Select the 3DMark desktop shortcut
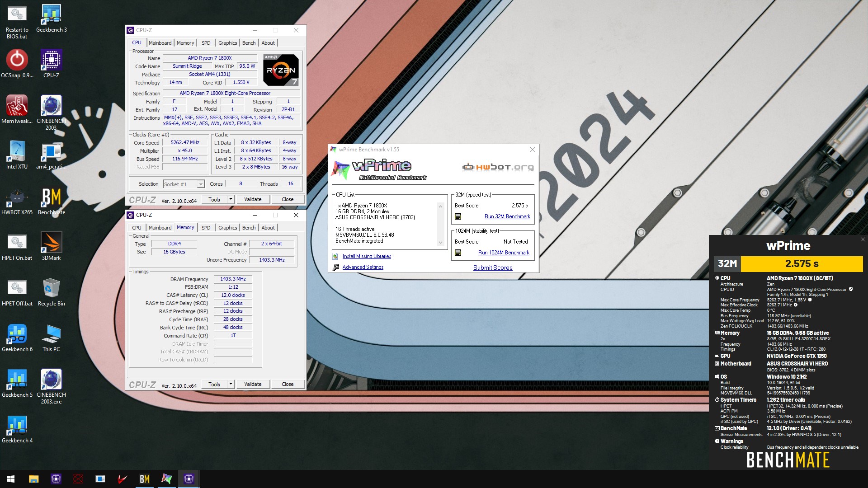Screen dimensions: 868x488 point(51,246)
